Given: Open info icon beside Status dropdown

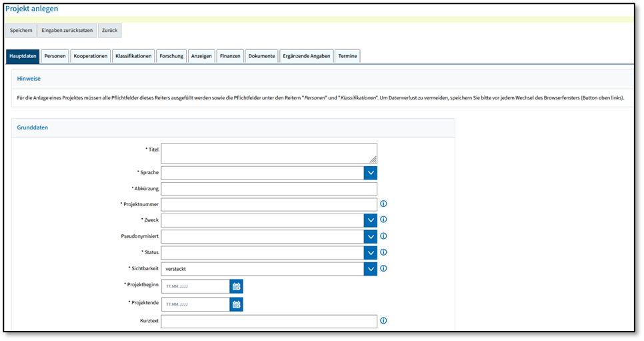Looking at the screenshot, I should [383, 252].
